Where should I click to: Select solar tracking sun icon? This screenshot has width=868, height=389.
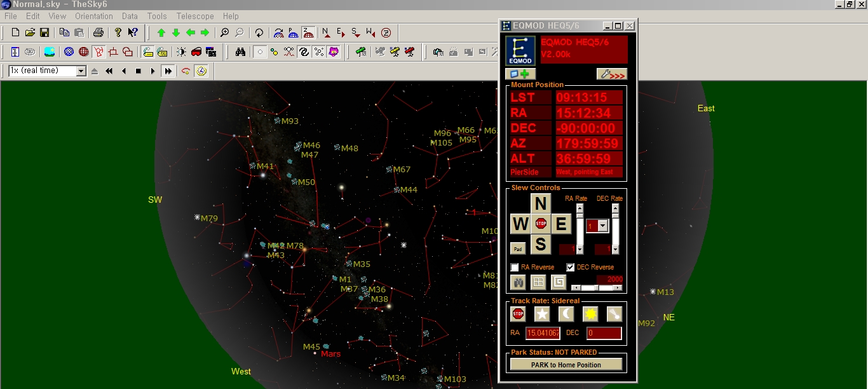(590, 314)
